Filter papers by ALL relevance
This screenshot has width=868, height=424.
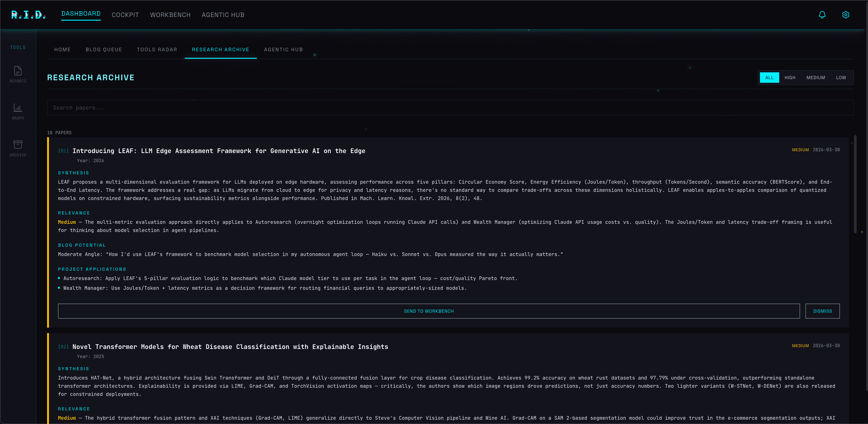[769, 78]
